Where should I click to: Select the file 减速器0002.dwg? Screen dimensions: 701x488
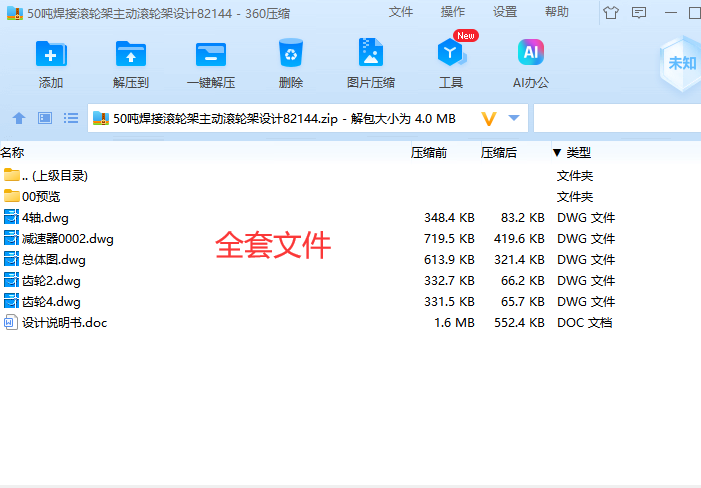coord(68,239)
